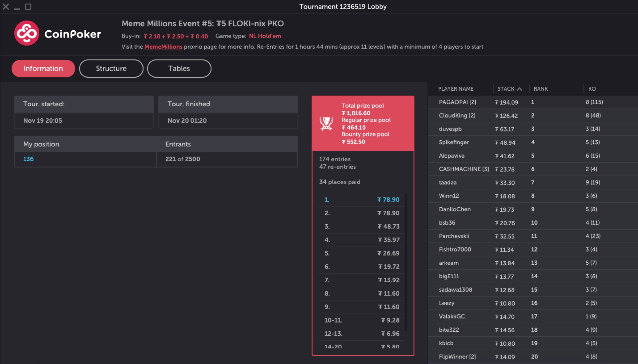
Task: Click my position number 136
Action: [28, 159]
